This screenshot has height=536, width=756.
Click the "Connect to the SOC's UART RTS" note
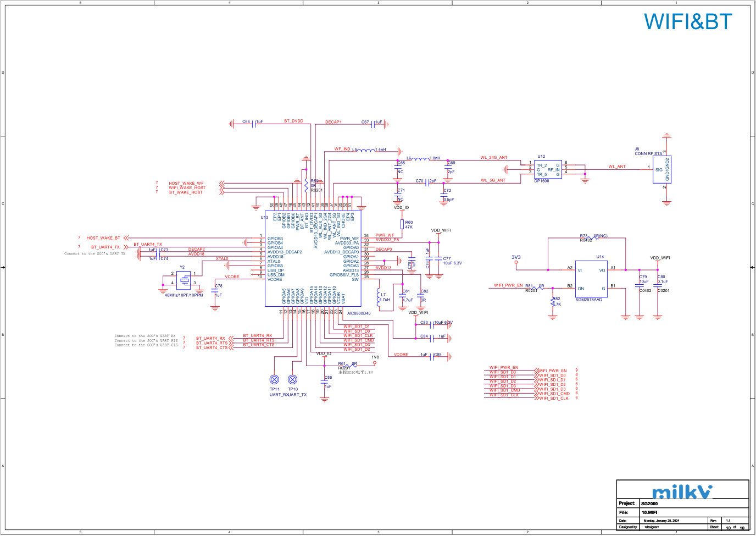click(146, 341)
